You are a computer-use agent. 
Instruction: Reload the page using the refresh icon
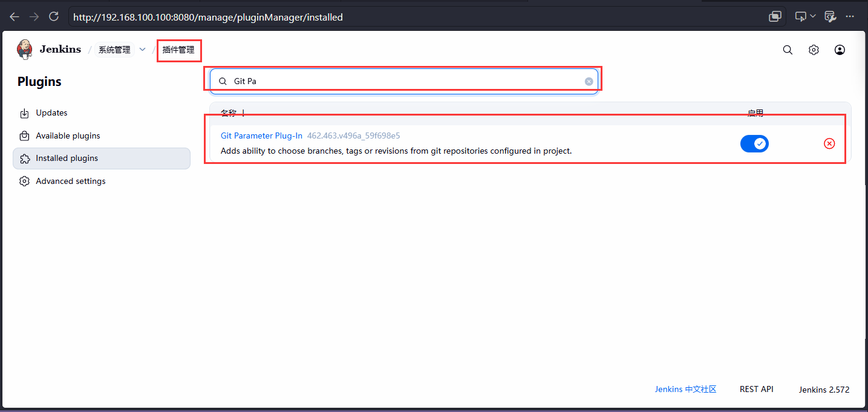pos(54,17)
